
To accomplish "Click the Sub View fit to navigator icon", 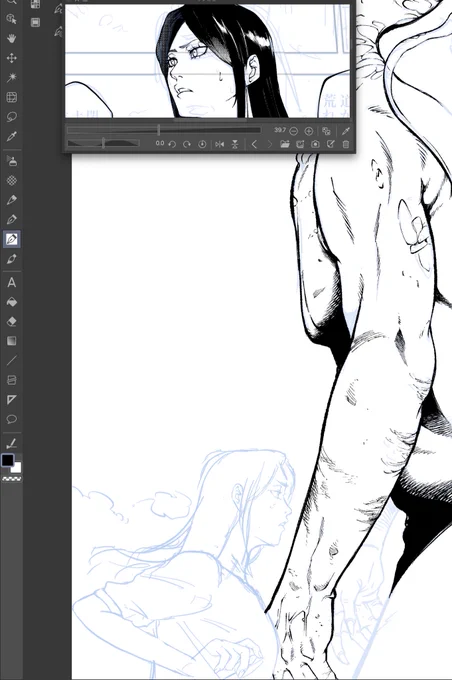I will click(326, 131).
